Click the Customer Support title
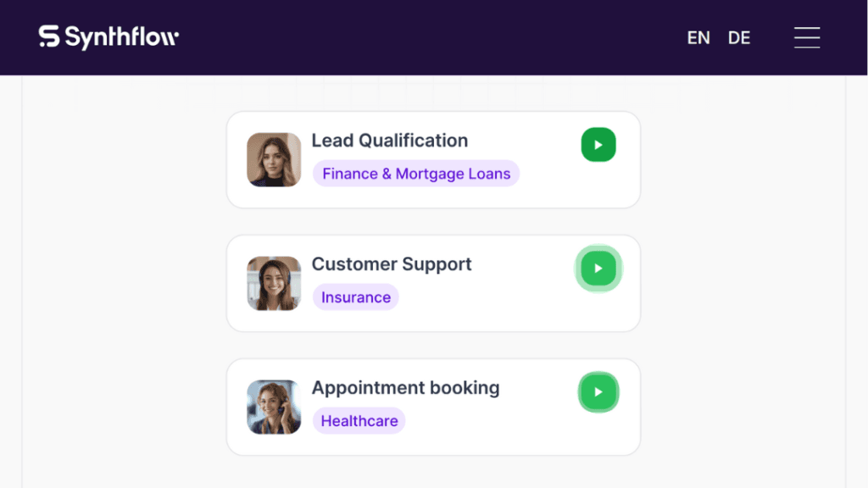This screenshot has width=868, height=488. (392, 264)
